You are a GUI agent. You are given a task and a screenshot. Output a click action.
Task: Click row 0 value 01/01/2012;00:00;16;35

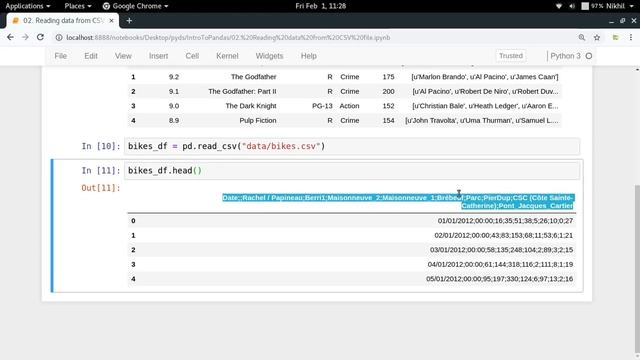(x=505, y=221)
